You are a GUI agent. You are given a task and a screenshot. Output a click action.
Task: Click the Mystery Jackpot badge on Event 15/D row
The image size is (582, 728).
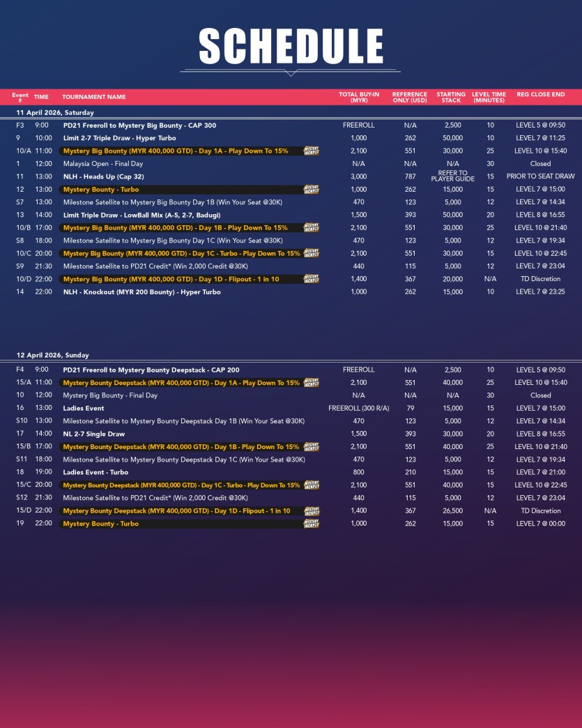pos(311,511)
